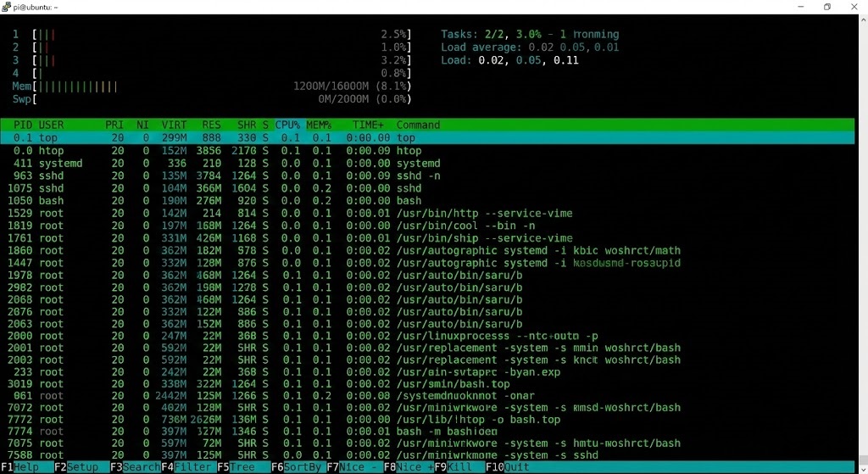868x474 pixels.
Task: Select the /usr/linuxprocesss row PID 2000
Action: (x=427, y=336)
